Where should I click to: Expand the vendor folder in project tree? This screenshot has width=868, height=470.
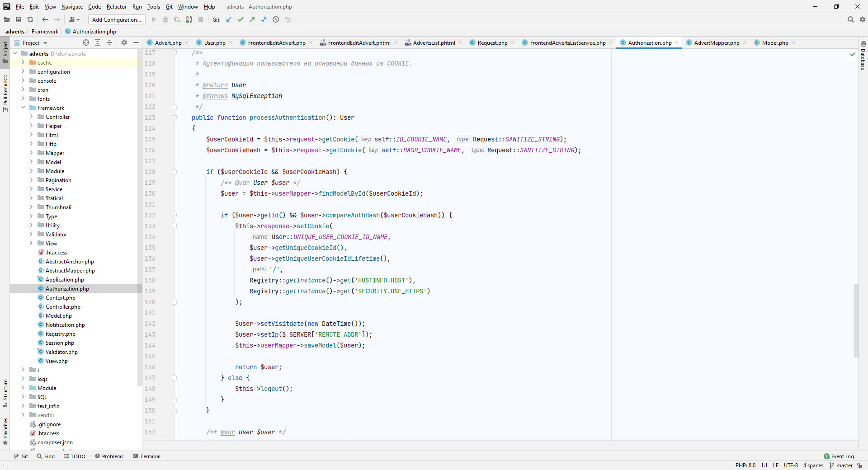[x=23, y=415]
